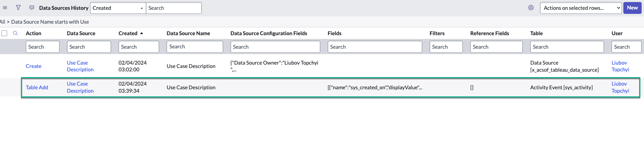This screenshot has width=644, height=161.
Task: Focus the top Search text box
Action: coord(174,8)
